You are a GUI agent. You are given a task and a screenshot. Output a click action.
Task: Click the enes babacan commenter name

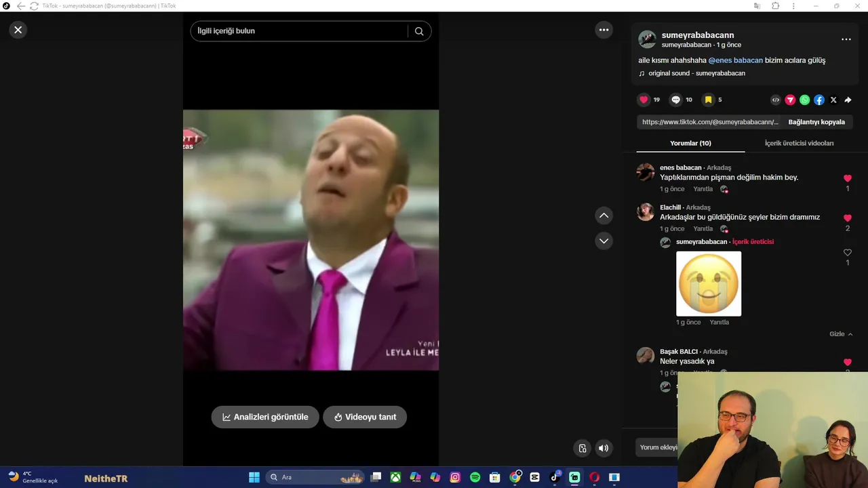[680, 167]
